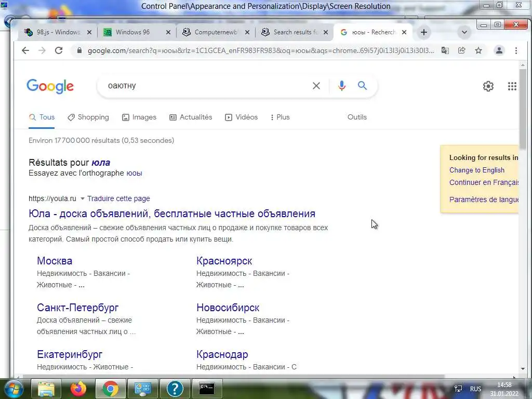The image size is (532, 399).
Task: Click network icon in system tray
Action: tap(458, 389)
